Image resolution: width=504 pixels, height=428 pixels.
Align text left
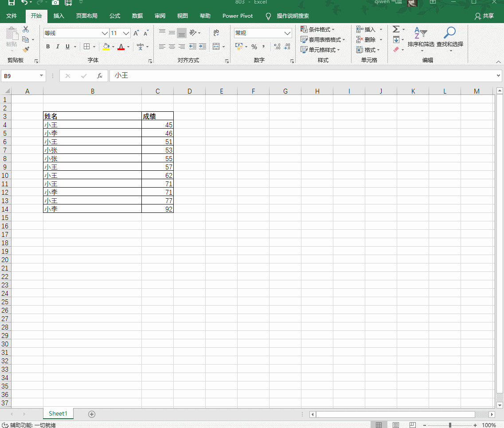pos(162,47)
